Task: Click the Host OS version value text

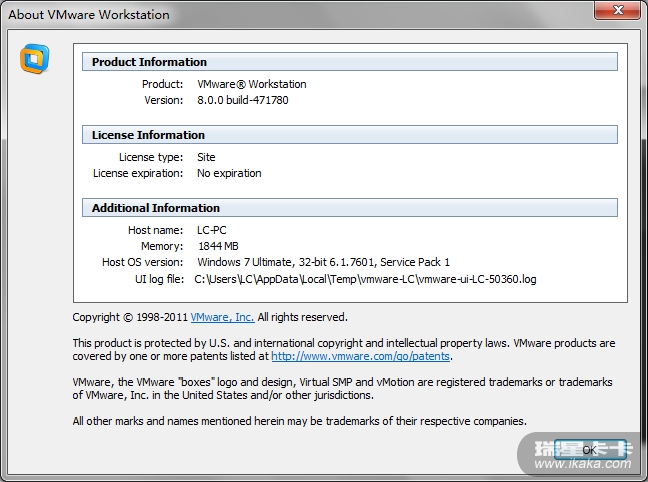Action: pyautogui.click(x=323, y=262)
